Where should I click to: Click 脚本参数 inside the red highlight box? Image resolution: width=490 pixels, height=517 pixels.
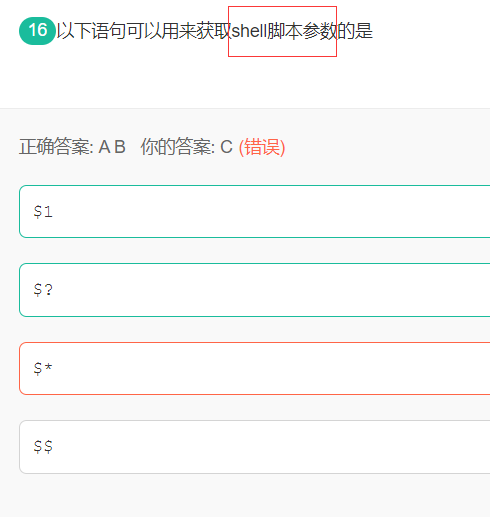(x=302, y=31)
